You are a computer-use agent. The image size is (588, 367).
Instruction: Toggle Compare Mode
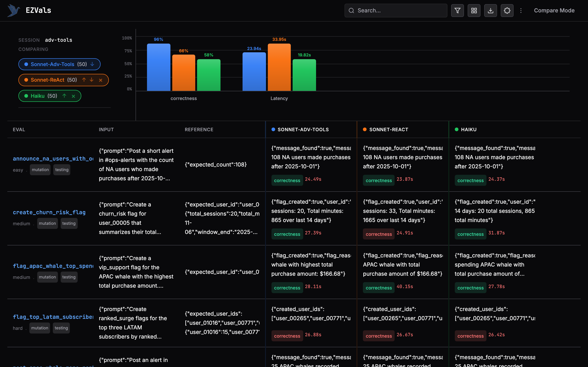click(554, 11)
